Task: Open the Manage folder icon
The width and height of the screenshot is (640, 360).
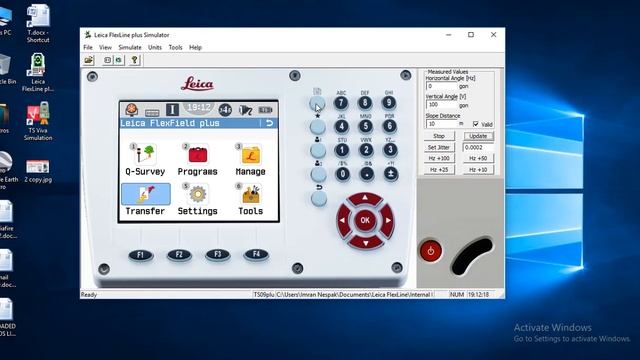Action: (250, 160)
